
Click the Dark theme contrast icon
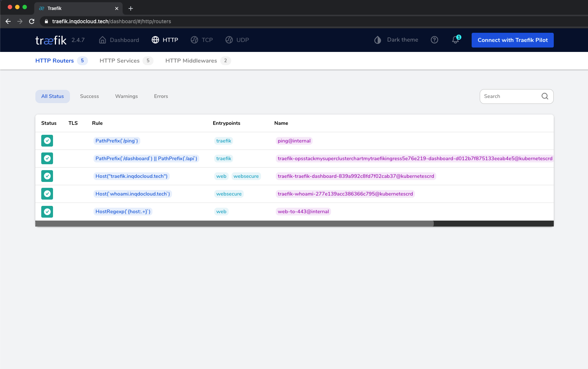pos(378,40)
